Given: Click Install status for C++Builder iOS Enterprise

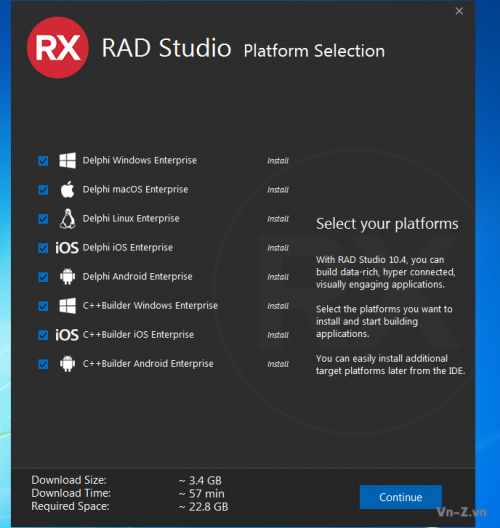Looking at the screenshot, I should pyautogui.click(x=278, y=335).
